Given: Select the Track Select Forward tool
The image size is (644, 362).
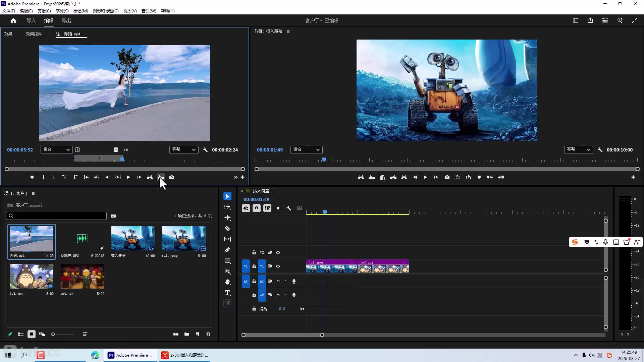Looking at the screenshot, I should tap(227, 207).
